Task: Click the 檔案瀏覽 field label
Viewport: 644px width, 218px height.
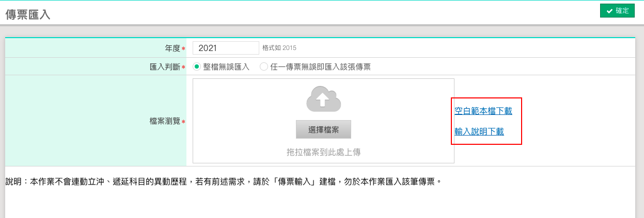Action: [x=164, y=121]
